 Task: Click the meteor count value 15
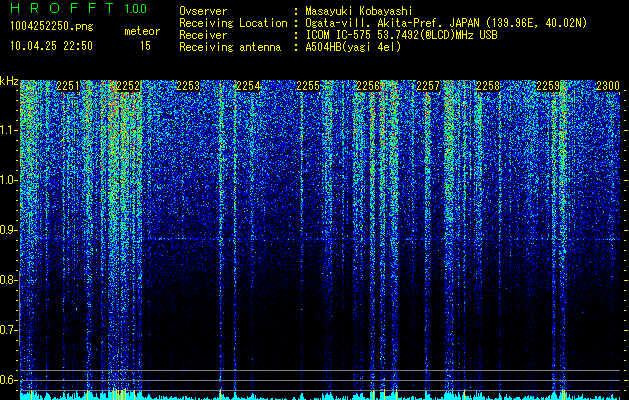145,46
